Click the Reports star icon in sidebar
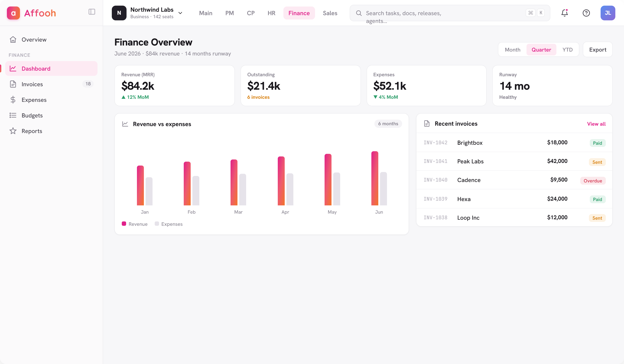 pos(13,131)
